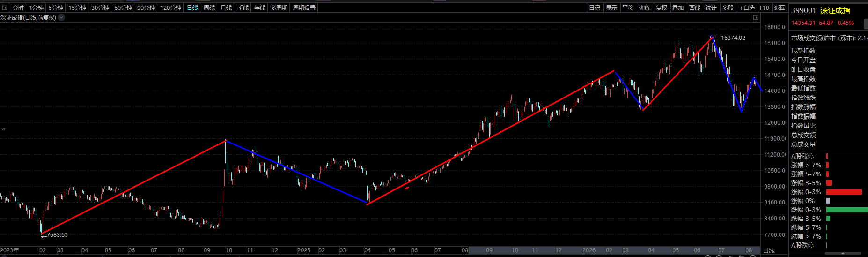Click the maximize chart icon near price axis
Viewport: 868px width, 257px height.
point(755,18)
